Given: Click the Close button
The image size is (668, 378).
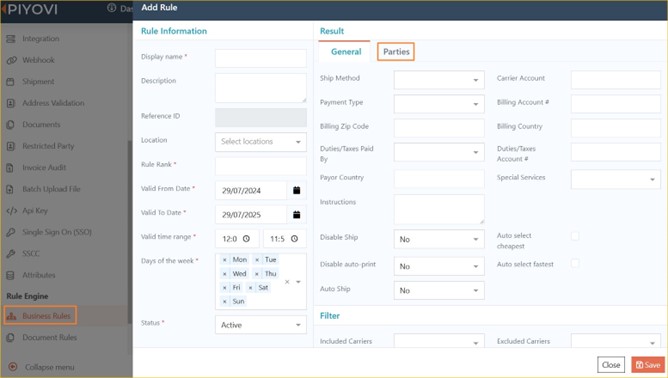Looking at the screenshot, I should pyautogui.click(x=611, y=365).
